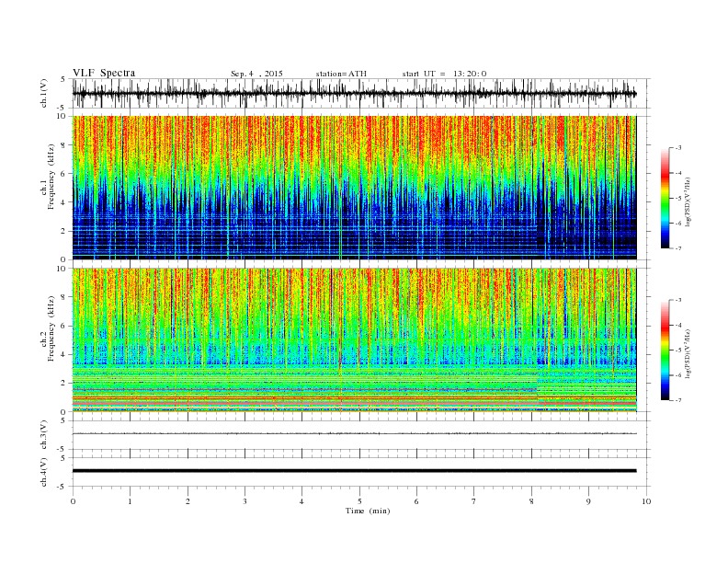
Task: Click the thick black ch.4 voltage trace
Action: (x=354, y=471)
